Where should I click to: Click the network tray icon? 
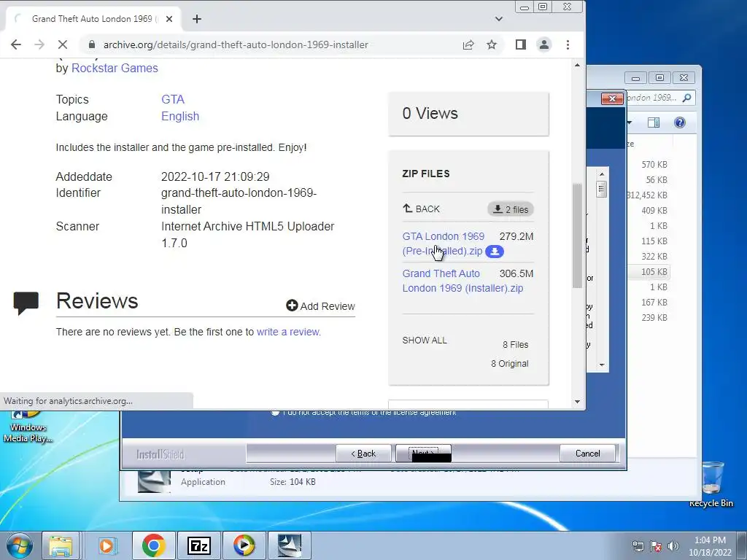point(638,546)
